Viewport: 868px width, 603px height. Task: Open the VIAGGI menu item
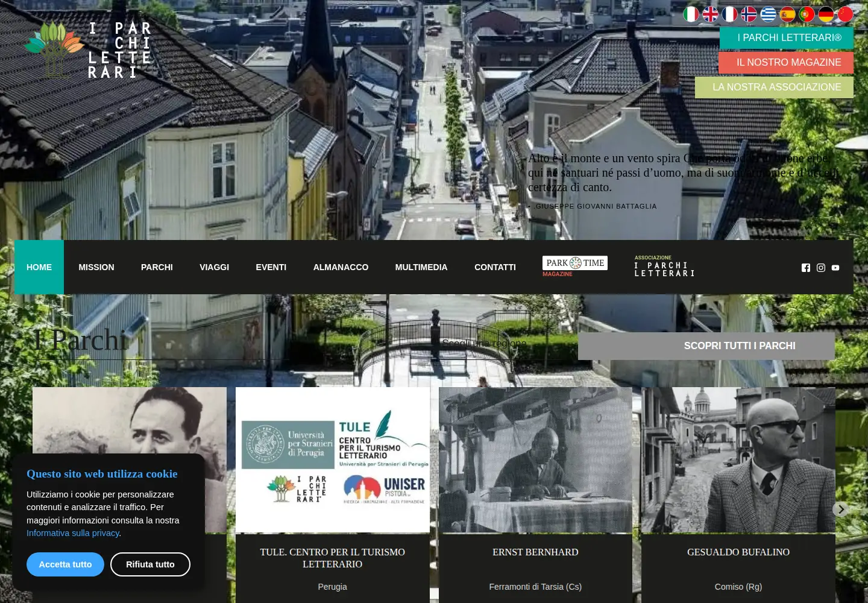coord(215,267)
